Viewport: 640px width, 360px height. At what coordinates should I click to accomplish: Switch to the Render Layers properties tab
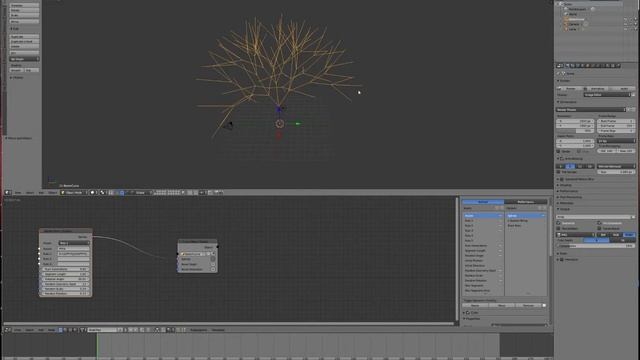(x=573, y=65)
